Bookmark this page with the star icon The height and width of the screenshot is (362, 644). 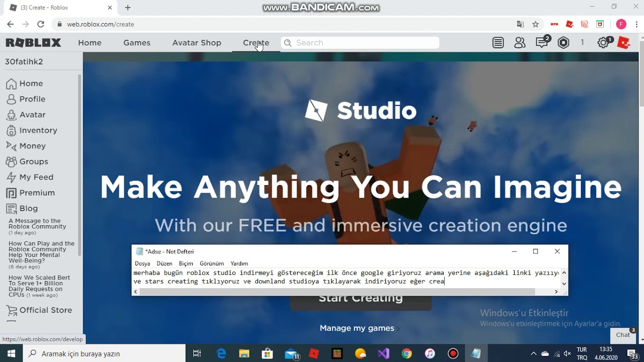click(x=535, y=24)
